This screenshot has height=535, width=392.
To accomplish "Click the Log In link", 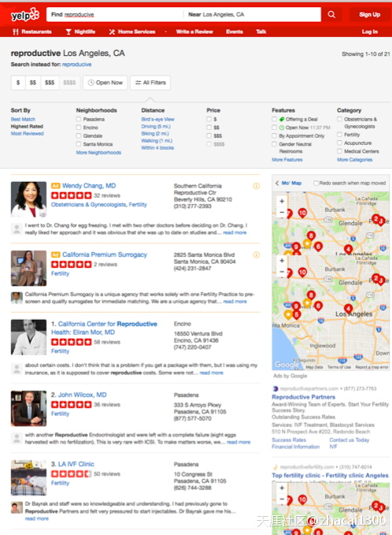I will [369, 32].
